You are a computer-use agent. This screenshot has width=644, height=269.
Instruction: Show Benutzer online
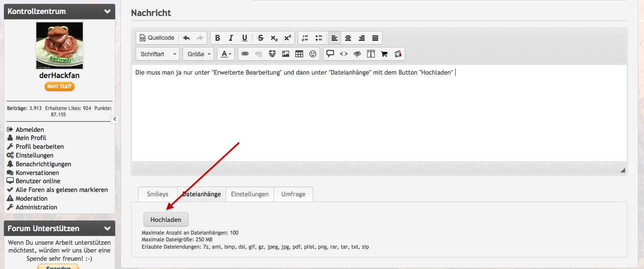click(38, 181)
